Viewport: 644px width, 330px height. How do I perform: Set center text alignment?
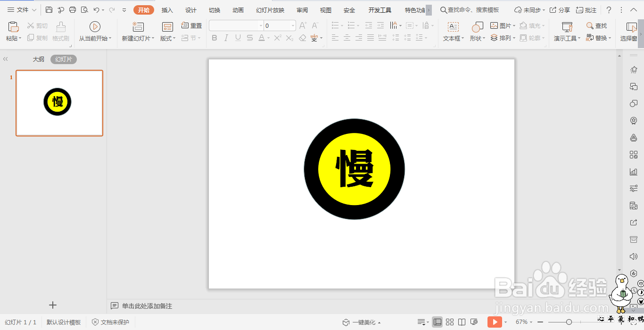coord(347,38)
